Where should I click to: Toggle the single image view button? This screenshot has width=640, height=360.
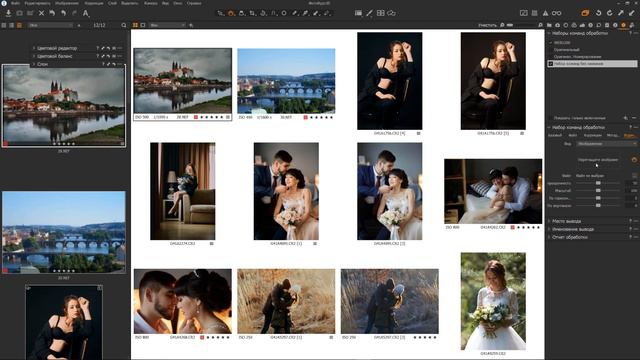point(143,25)
